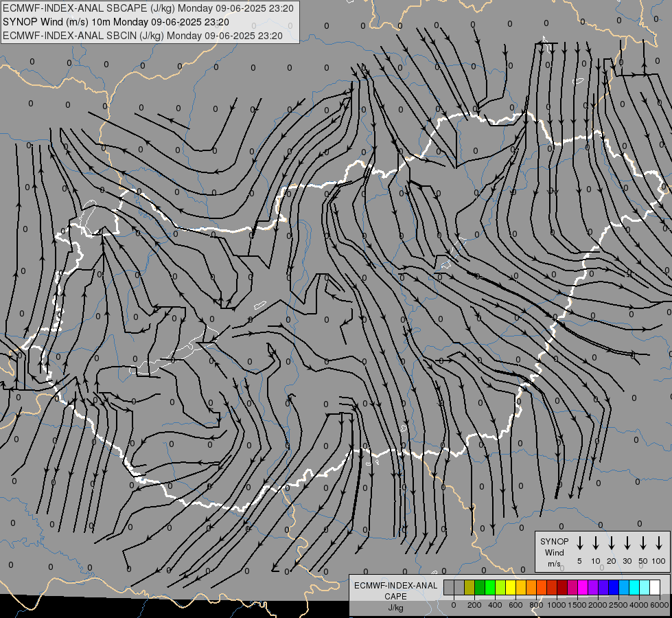Select the olive CAPE color swatch
The height and width of the screenshot is (618, 672).
[470, 587]
